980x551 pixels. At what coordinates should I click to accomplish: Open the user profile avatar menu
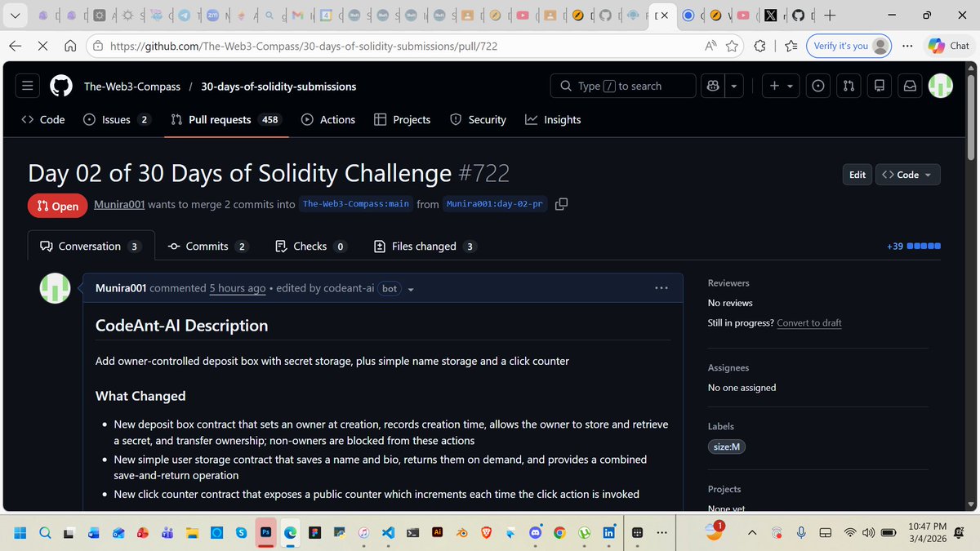pos(940,86)
